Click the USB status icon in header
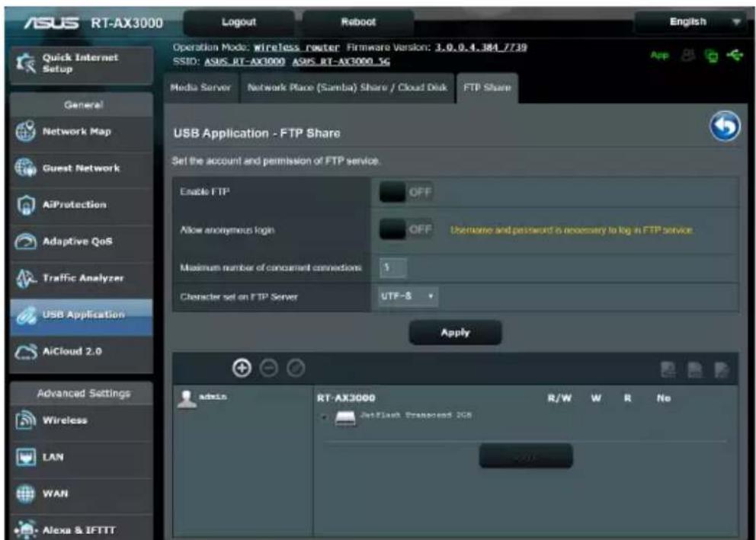The width and height of the screenshot is (756, 540). click(x=735, y=56)
